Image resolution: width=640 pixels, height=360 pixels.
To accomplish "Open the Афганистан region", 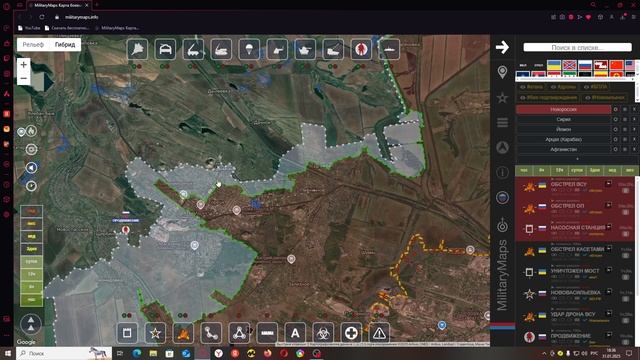I will point(563,149).
